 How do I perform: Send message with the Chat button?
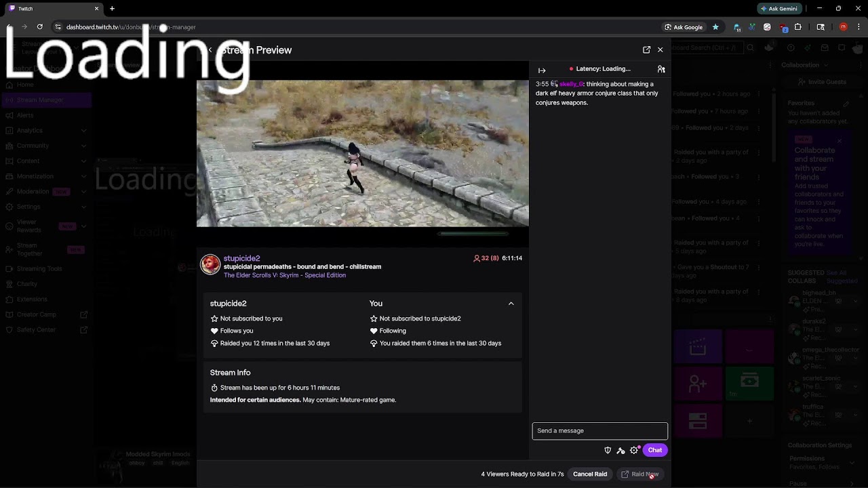tap(655, 450)
